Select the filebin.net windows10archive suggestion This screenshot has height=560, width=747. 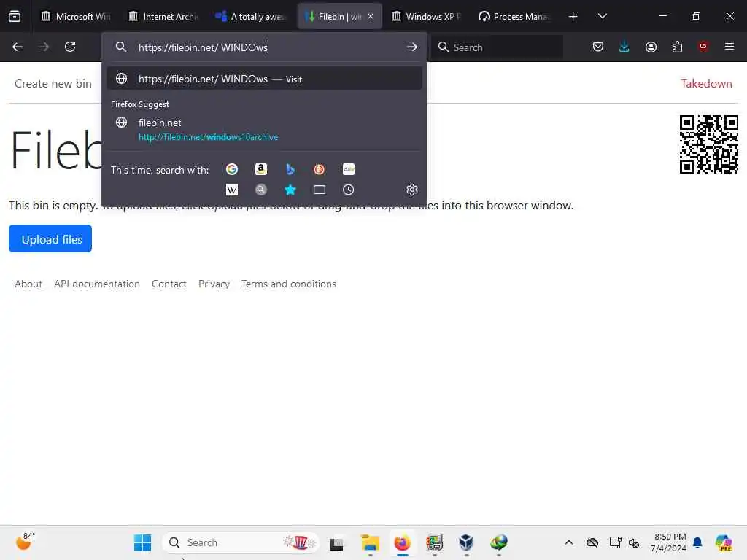[x=264, y=130]
